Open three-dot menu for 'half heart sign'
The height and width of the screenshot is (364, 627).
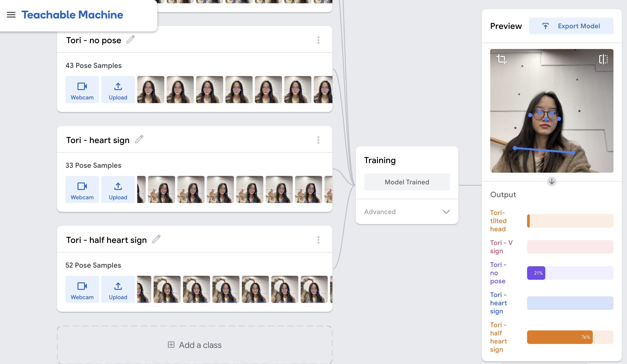pyautogui.click(x=318, y=240)
